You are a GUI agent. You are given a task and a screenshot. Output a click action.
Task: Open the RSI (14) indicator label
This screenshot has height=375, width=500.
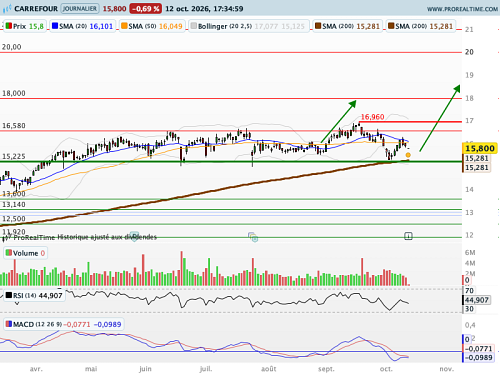[34, 296]
